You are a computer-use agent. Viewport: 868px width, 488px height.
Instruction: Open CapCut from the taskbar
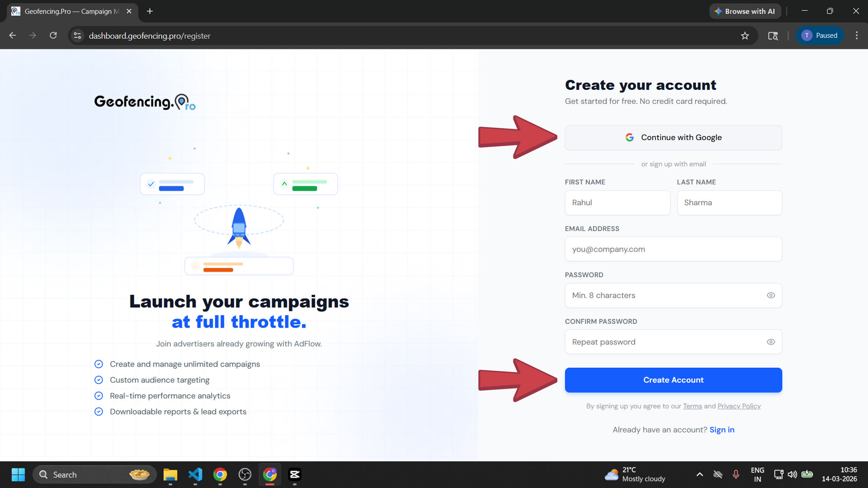point(295,475)
